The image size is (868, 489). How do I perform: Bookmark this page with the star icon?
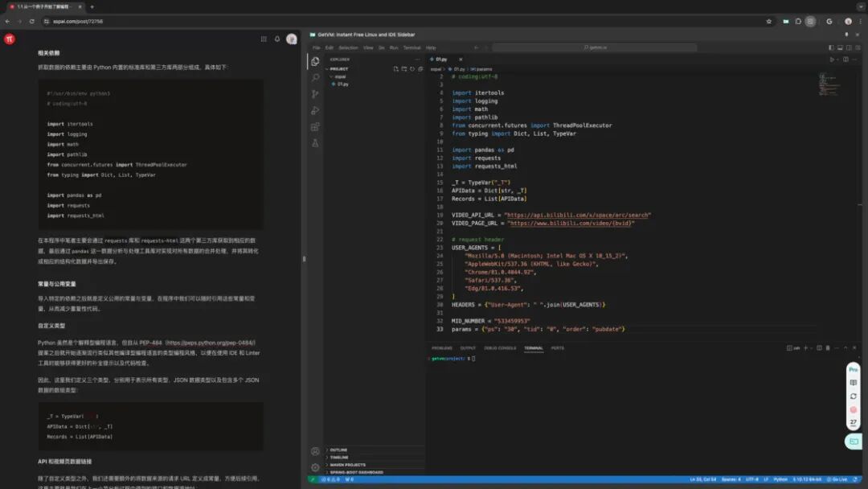coord(768,22)
